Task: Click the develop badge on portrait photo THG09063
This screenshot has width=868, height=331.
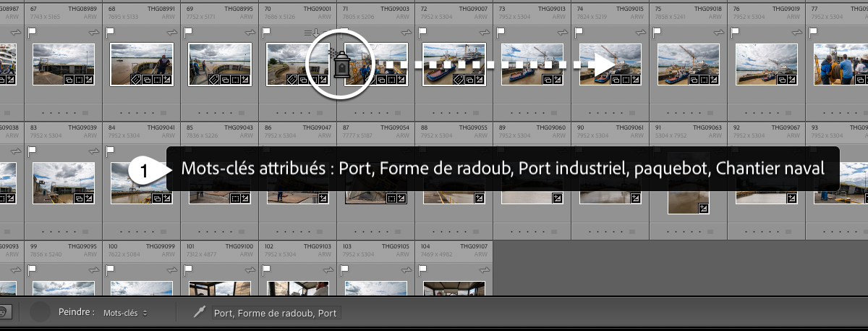Action: point(703,209)
